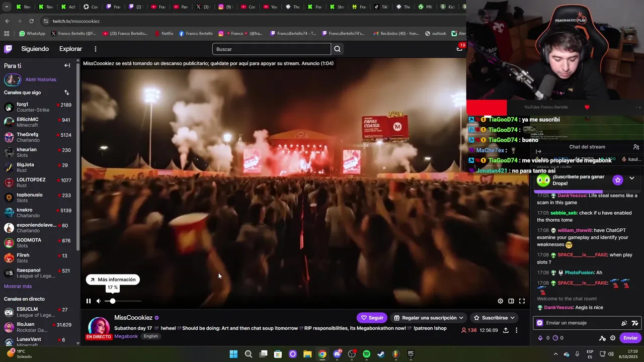Click Más información on the ad
Screen dimensions: 644x362
tap(113, 280)
